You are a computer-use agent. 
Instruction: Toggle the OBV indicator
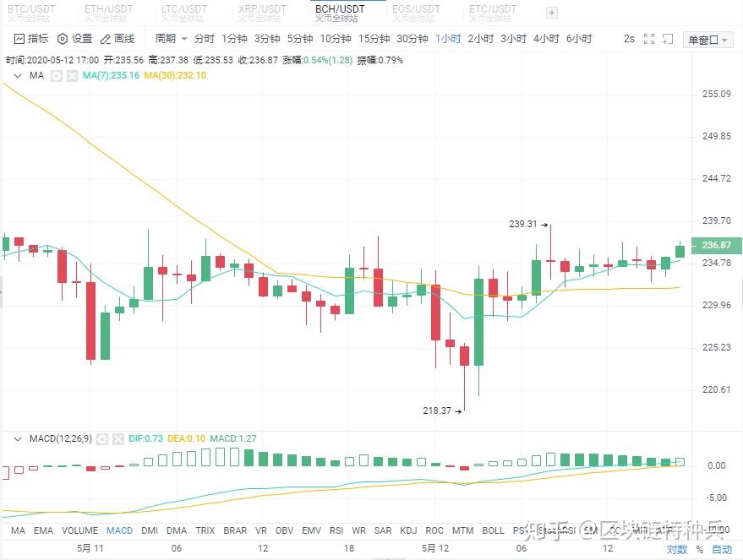tap(284, 530)
